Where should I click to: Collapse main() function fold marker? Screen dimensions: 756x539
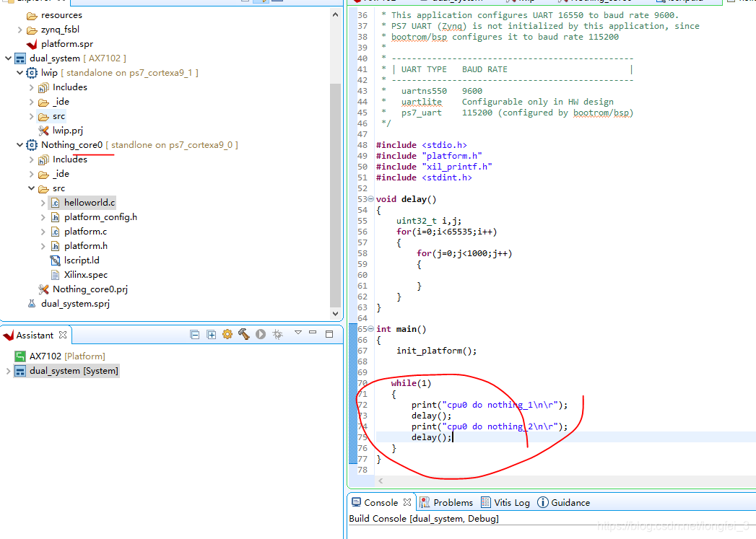[370, 329]
